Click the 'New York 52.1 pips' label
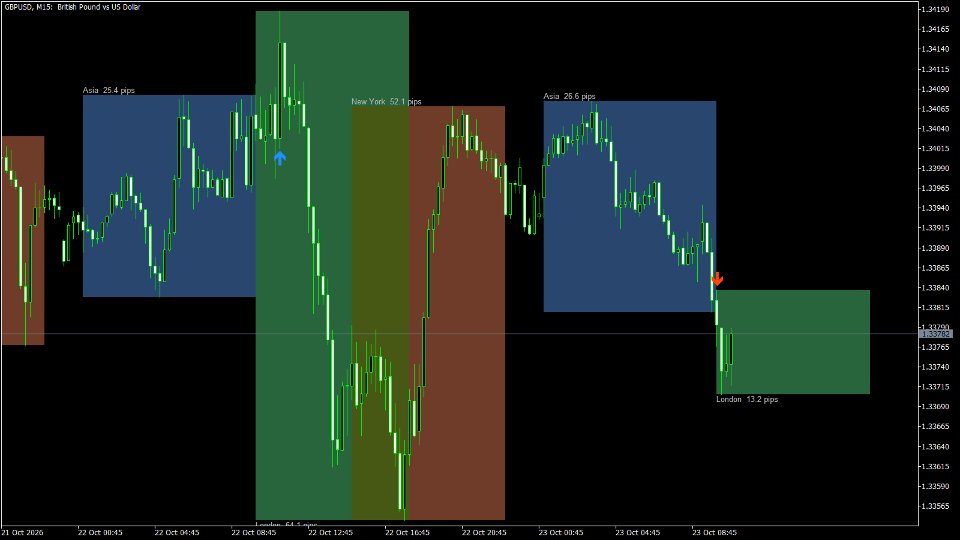The height and width of the screenshot is (540, 960). point(386,102)
